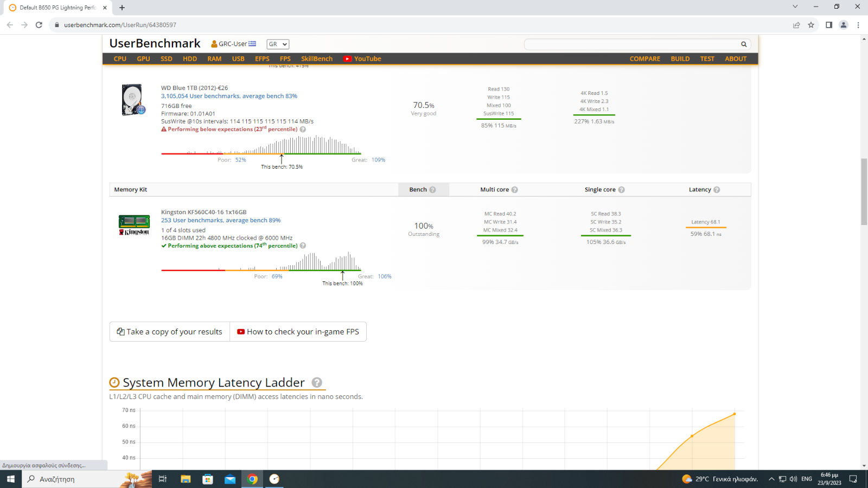868x488 pixels.
Task: Open a new browser tab
Action: pyautogui.click(x=122, y=8)
